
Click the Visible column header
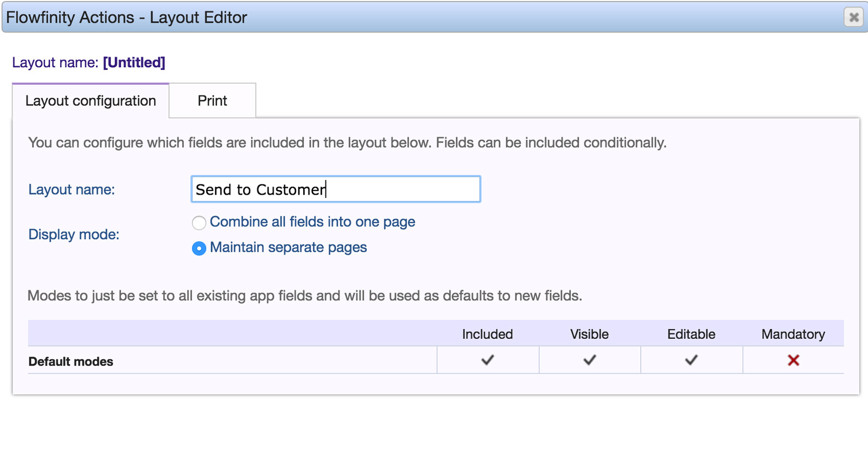(x=589, y=334)
